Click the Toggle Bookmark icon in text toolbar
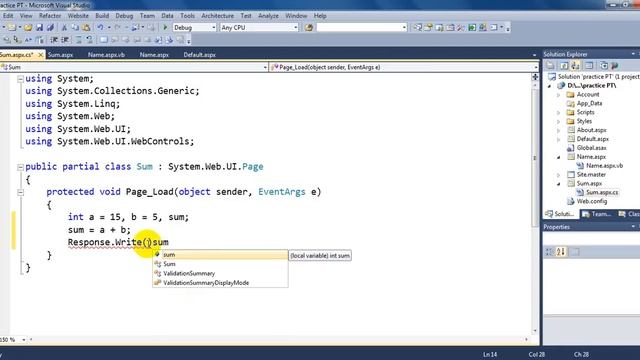This screenshot has width=640, height=360. point(103,40)
